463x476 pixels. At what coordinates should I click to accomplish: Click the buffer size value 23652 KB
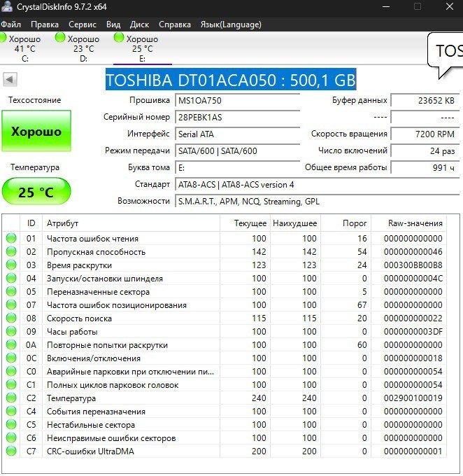click(x=425, y=101)
